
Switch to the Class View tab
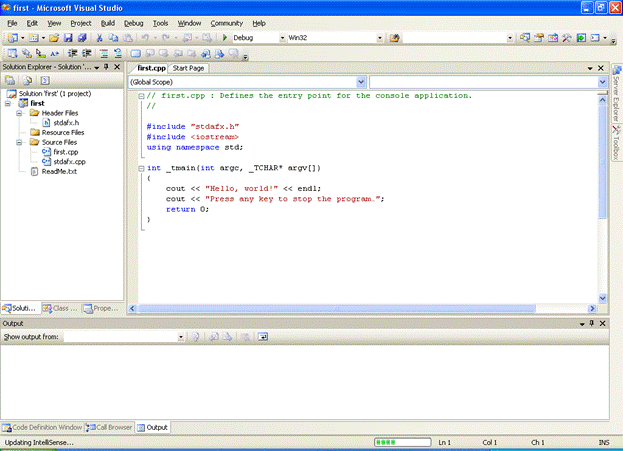pyautogui.click(x=61, y=308)
